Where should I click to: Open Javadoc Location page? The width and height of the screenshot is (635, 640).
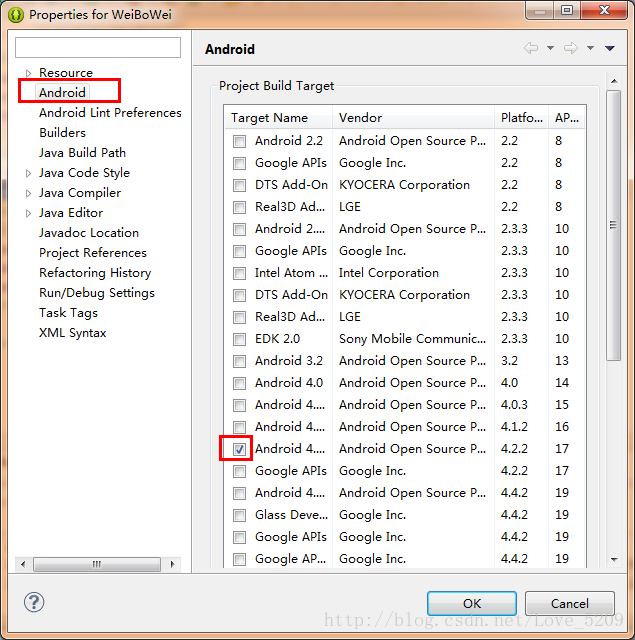tap(89, 233)
